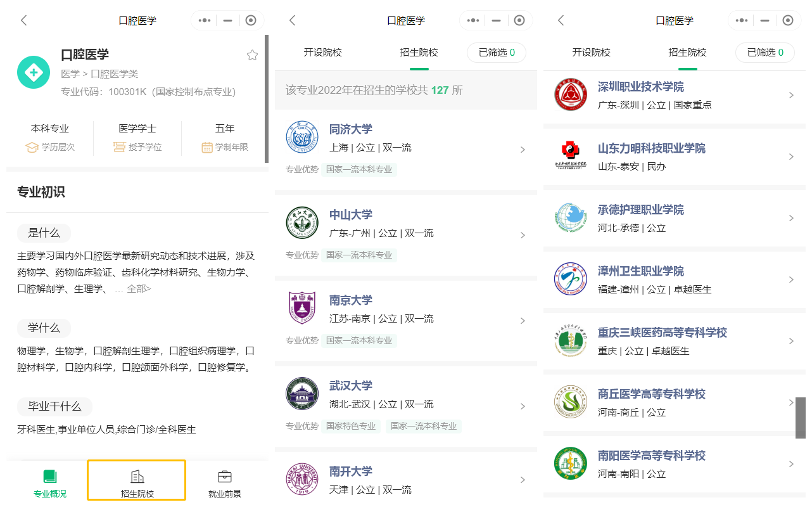Click the 127 enrolling schools count
The image size is (812, 507).
440,90
